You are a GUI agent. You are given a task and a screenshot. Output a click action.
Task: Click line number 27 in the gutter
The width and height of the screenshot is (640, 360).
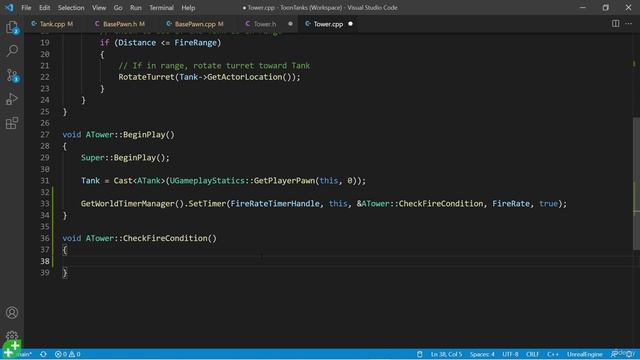[45, 135]
